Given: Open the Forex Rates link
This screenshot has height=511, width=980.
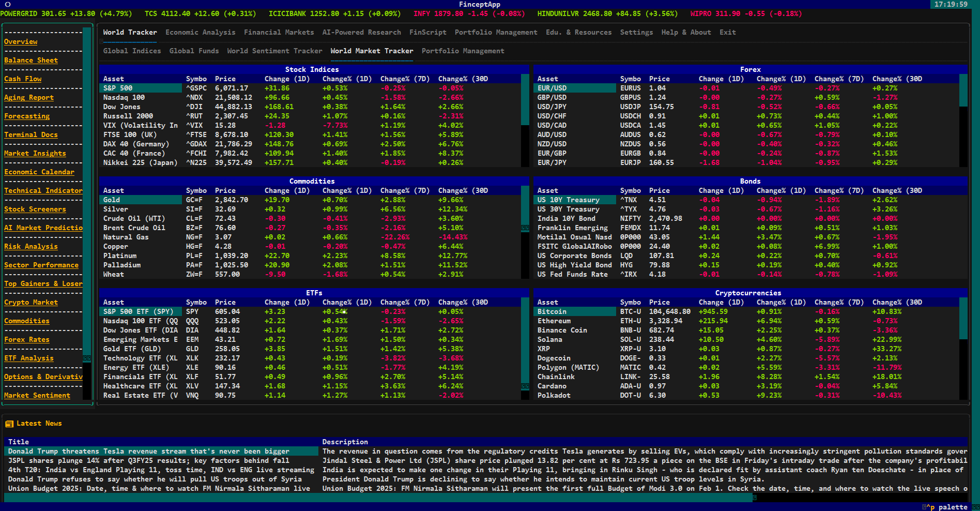Looking at the screenshot, I should [x=27, y=339].
